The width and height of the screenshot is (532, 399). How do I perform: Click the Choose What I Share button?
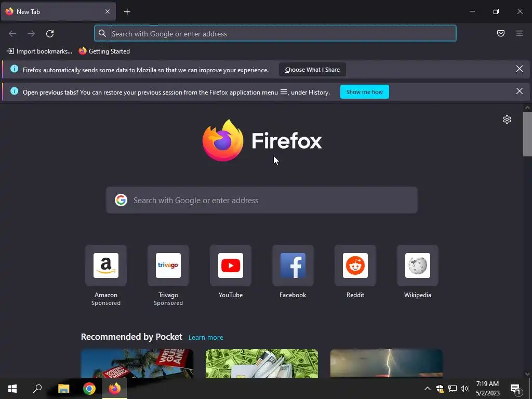click(312, 70)
